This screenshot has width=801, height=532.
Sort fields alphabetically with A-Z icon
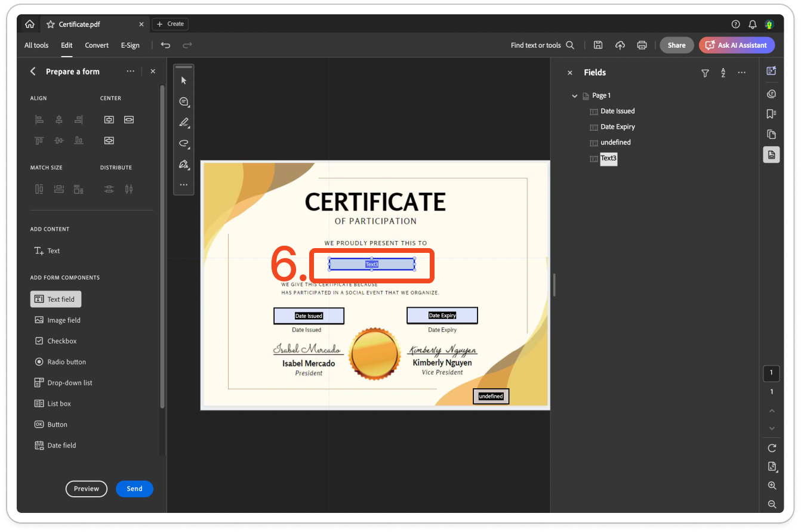pos(723,73)
